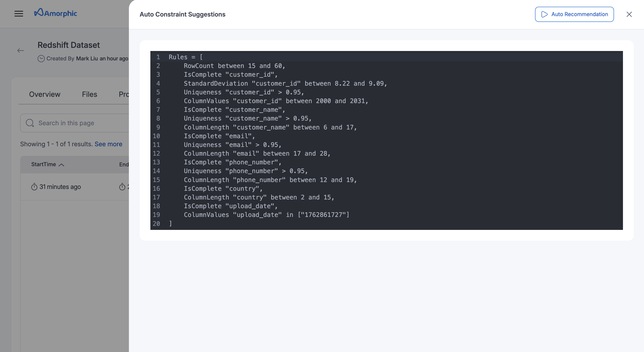Toggle StartTime sort order chevron

(x=62, y=165)
